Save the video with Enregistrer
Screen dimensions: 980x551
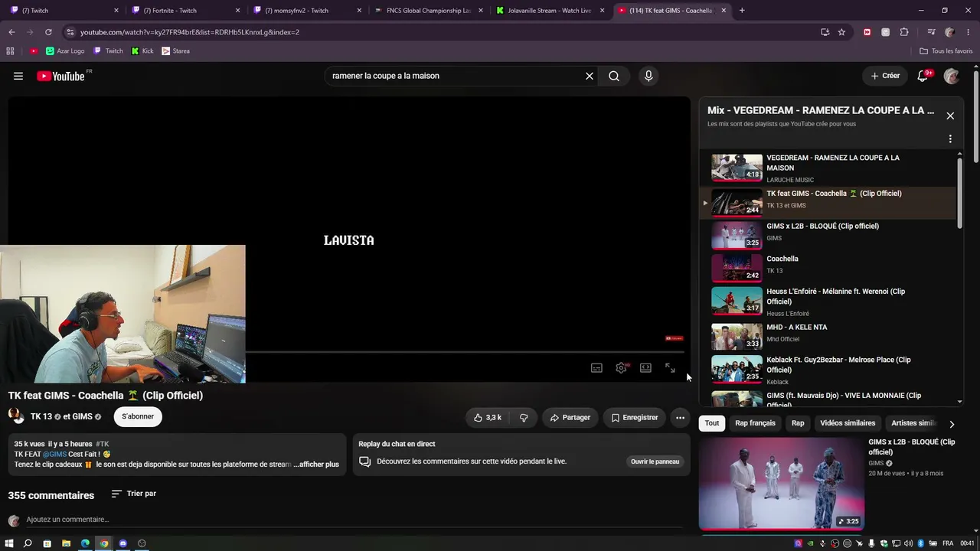(635, 417)
